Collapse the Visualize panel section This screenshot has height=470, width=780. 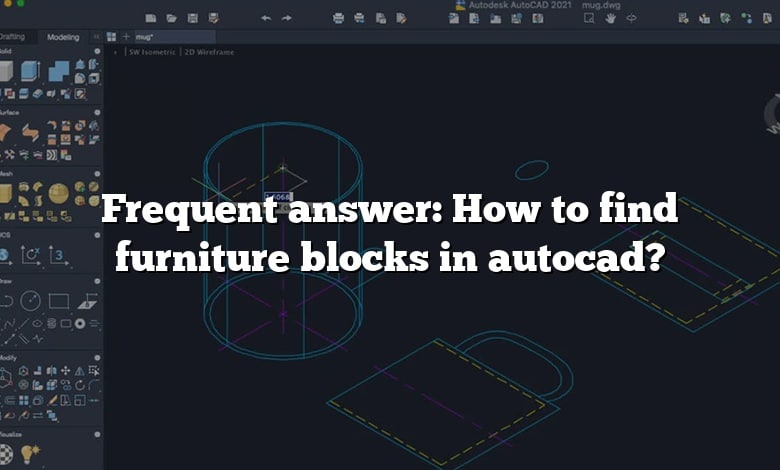(97, 434)
